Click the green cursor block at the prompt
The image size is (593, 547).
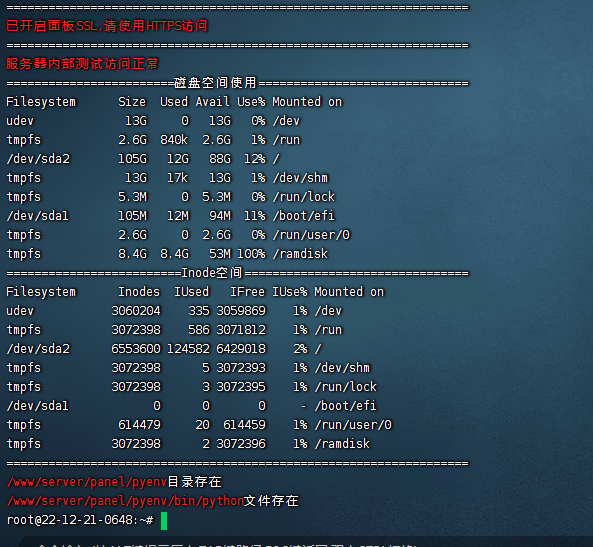164,521
